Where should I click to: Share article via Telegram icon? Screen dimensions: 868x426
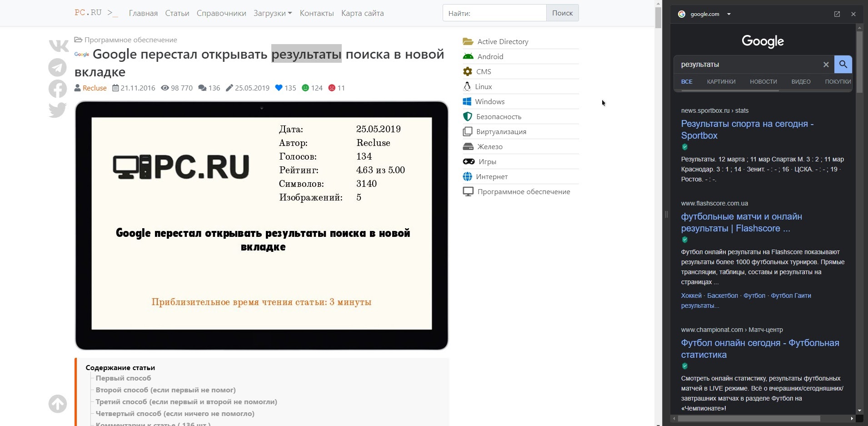[58, 68]
